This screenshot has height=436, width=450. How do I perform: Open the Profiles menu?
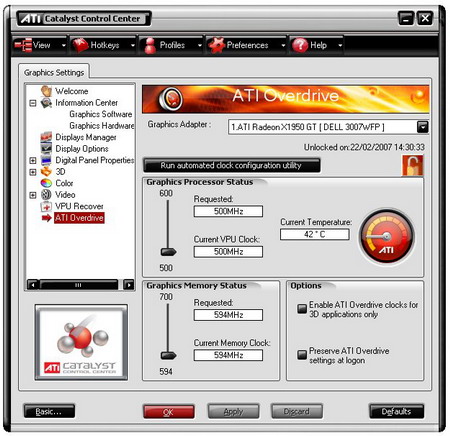pos(172,45)
